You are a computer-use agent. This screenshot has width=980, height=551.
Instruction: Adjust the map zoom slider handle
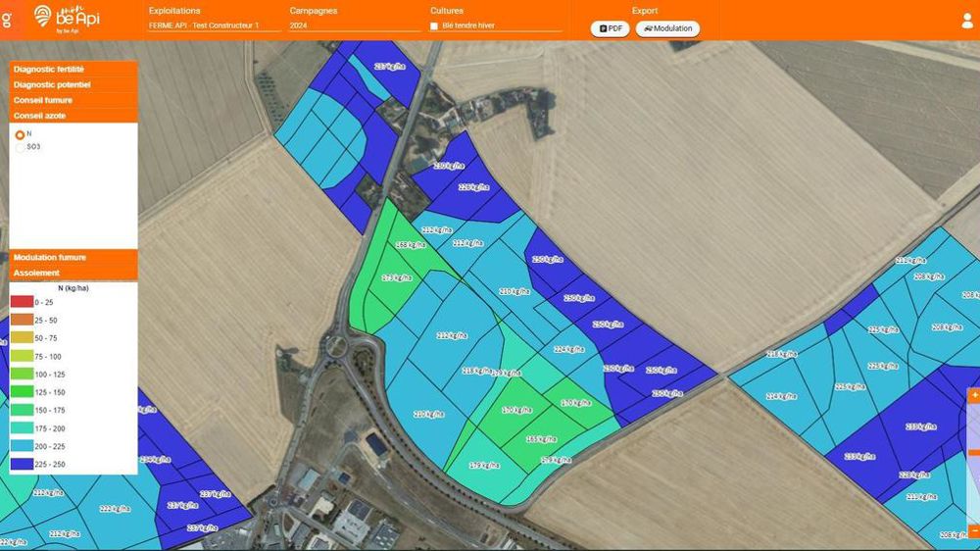pyautogui.click(x=974, y=452)
